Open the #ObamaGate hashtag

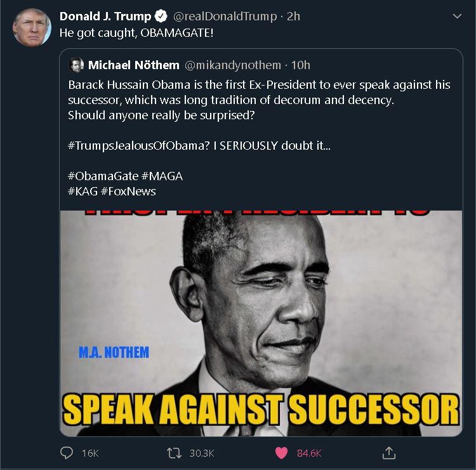point(103,176)
